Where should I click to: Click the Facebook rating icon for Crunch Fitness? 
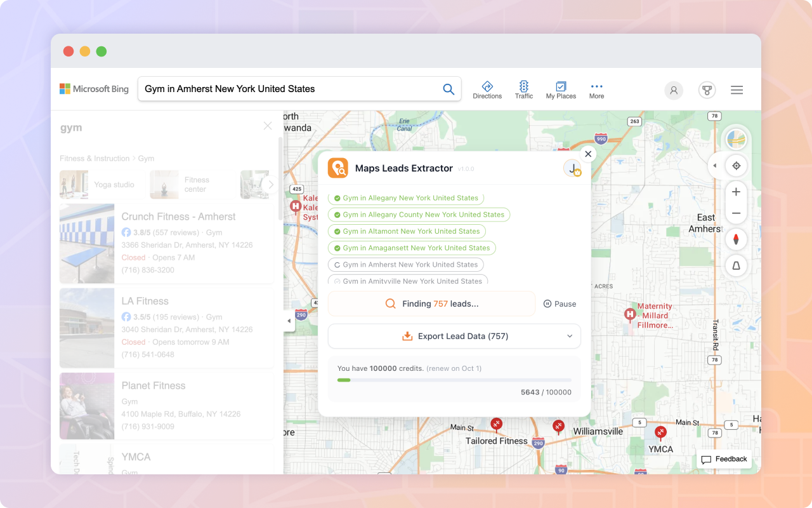(126, 232)
